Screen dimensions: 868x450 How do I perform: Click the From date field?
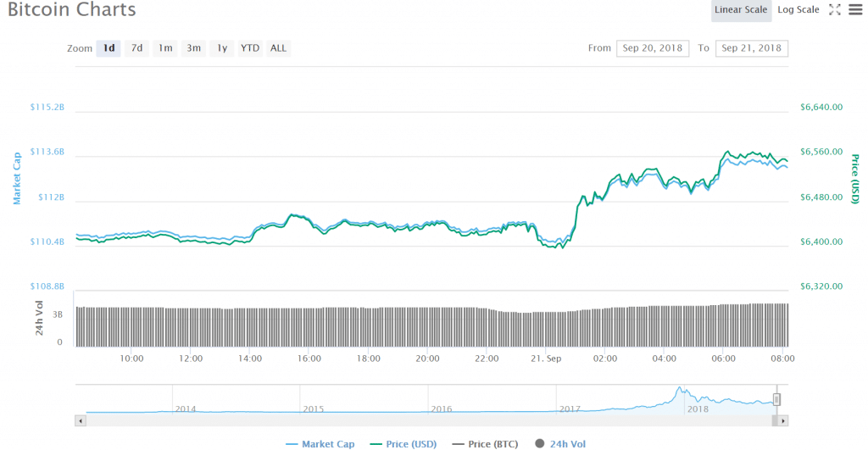click(x=653, y=48)
